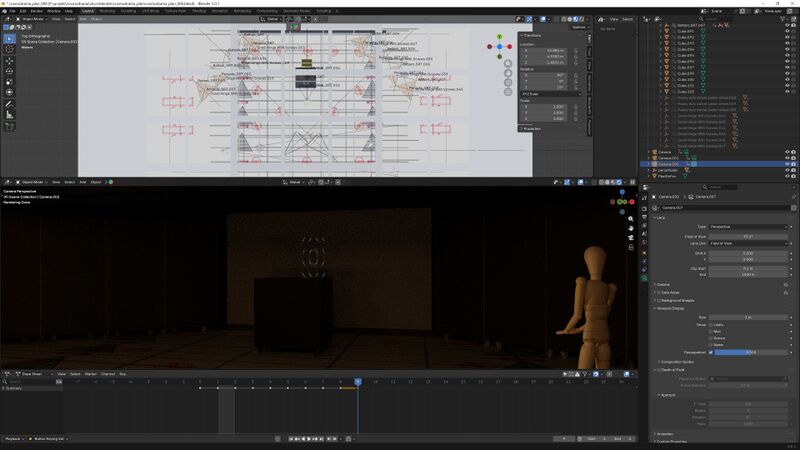Switch to the Rendering workspace tab
This screenshot has height=450, width=800.
(x=242, y=11)
